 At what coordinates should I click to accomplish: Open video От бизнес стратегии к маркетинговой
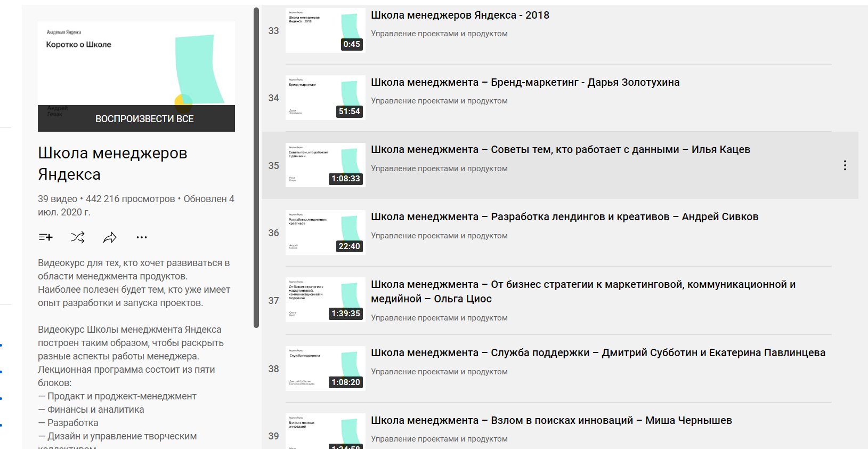(x=583, y=292)
